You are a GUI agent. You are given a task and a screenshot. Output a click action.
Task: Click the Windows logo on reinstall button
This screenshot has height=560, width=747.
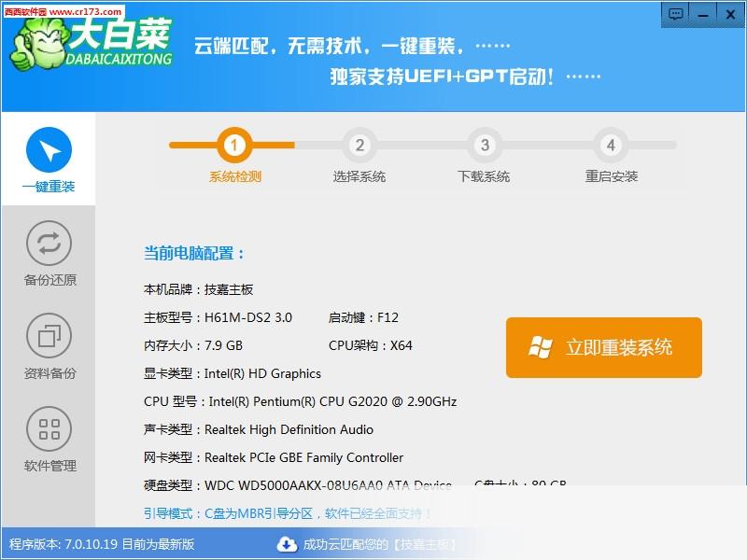pos(540,347)
